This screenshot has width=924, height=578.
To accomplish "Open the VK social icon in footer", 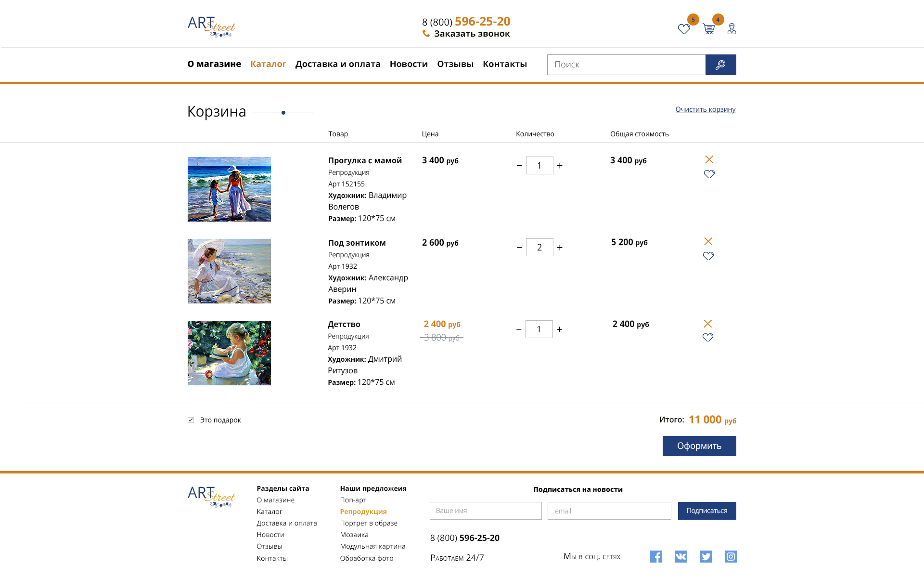I will tap(680, 557).
